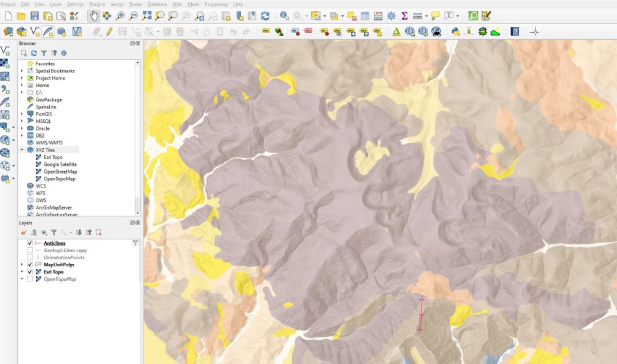Click the Save Project floppy disk icon
Screen dimensions: 617x364
[34, 16]
